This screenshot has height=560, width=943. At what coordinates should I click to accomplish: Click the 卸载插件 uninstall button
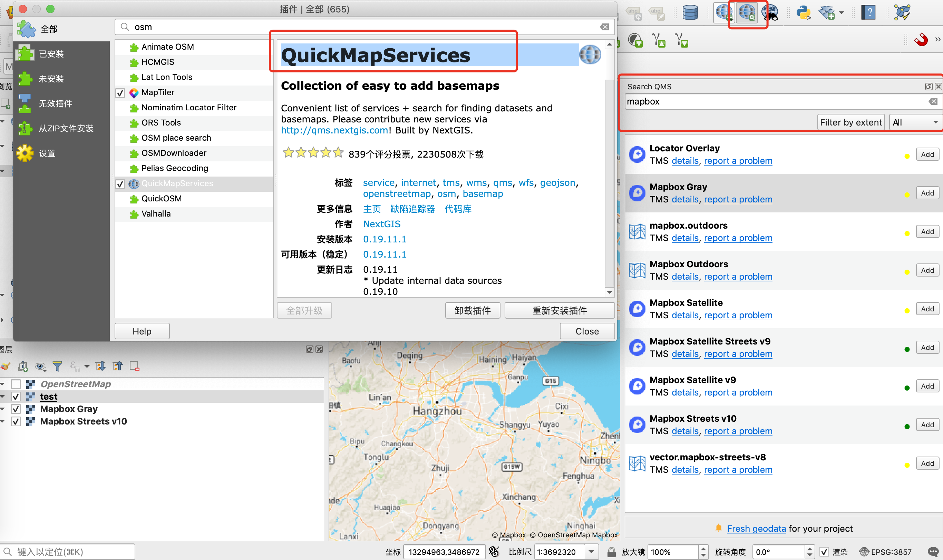point(472,310)
